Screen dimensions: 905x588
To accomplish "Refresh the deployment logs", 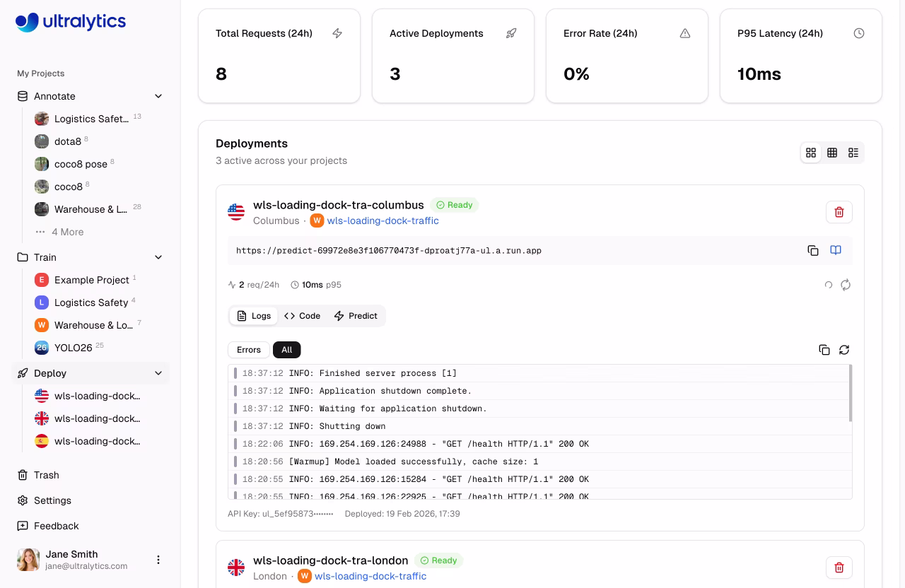I will pos(844,350).
